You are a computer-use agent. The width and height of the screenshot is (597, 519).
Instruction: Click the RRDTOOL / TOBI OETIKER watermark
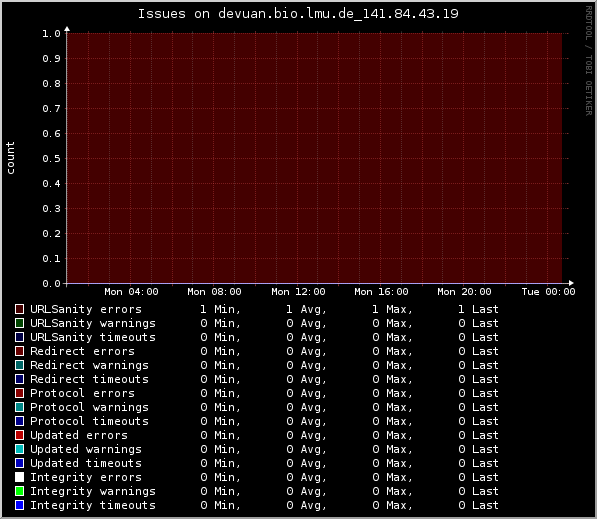click(589, 61)
